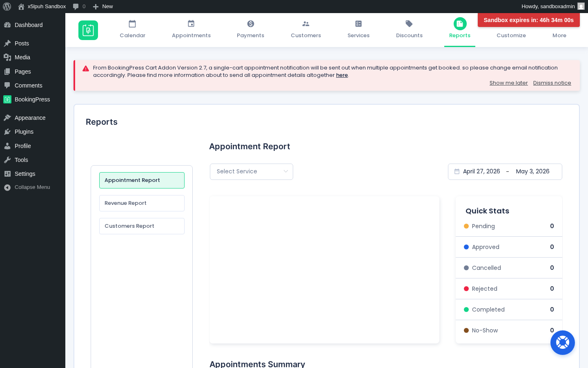588x368 pixels.
Task: Click Media icon in sidebar
Action: [7, 57]
